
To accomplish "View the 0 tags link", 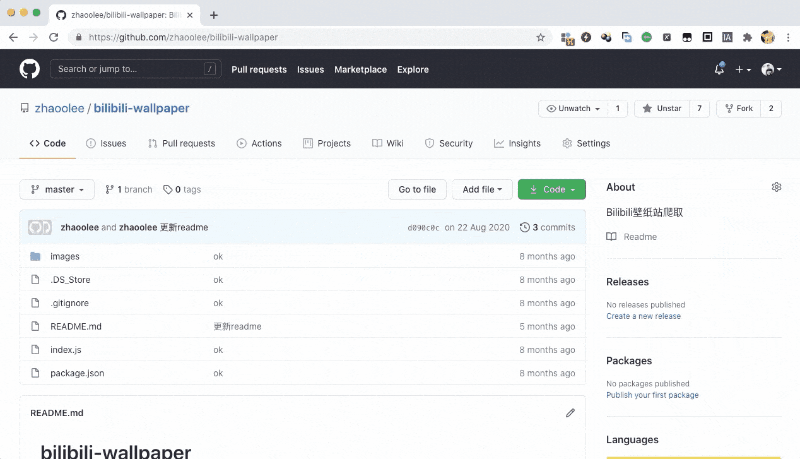I will [182, 189].
